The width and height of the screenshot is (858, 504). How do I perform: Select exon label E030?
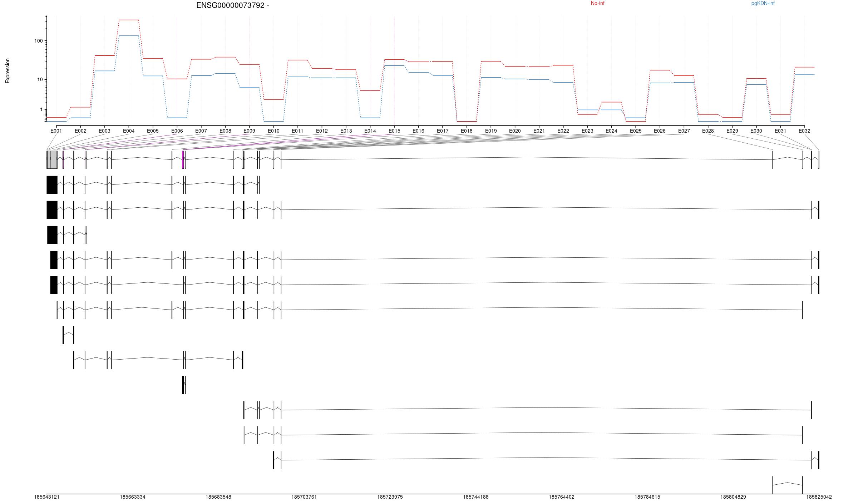click(756, 131)
